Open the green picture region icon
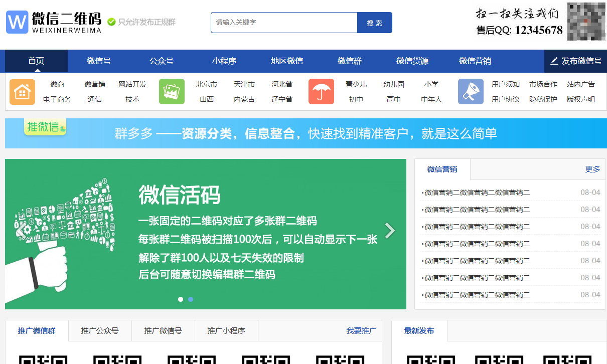The height and width of the screenshot is (364, 607). (x=172, y=92)
